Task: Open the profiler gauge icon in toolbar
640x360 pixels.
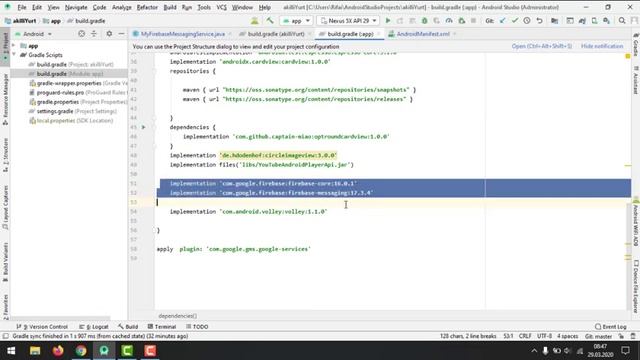Action: pos(449,21)
